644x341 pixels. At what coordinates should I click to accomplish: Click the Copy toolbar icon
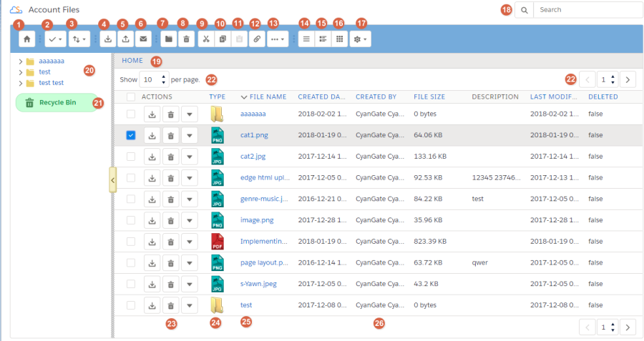223,39
